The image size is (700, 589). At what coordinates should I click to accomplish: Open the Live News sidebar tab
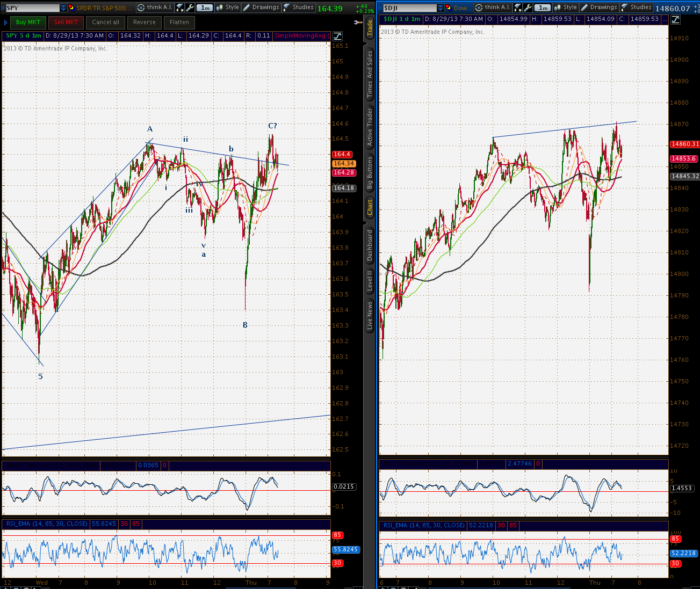click(370, 316)
